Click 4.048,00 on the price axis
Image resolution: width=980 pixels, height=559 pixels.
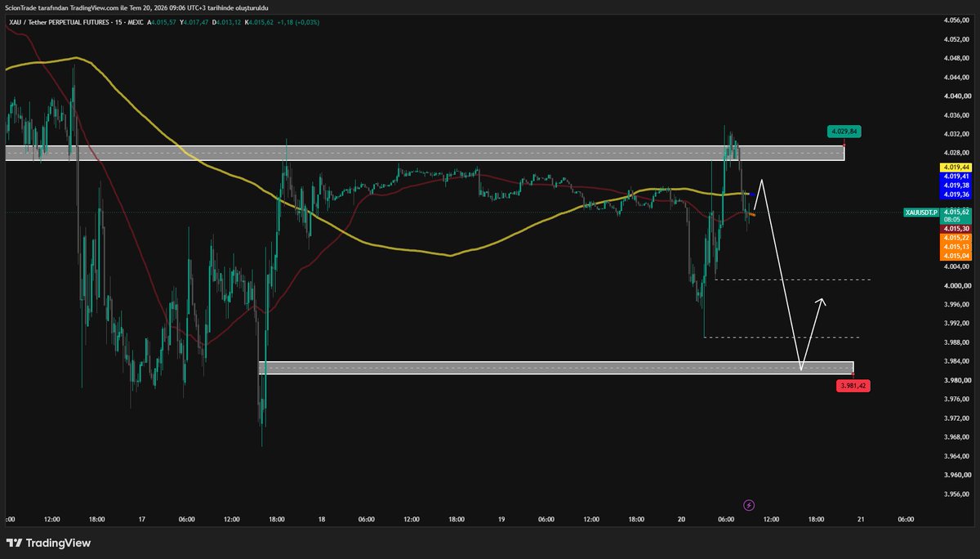point(955,58)
